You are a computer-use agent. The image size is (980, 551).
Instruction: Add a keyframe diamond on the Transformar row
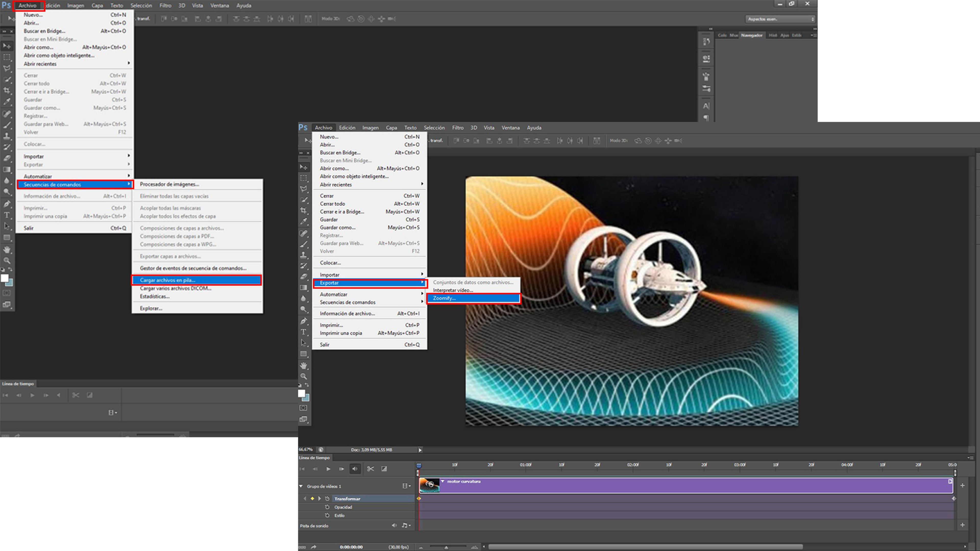(x=312, y=498)
